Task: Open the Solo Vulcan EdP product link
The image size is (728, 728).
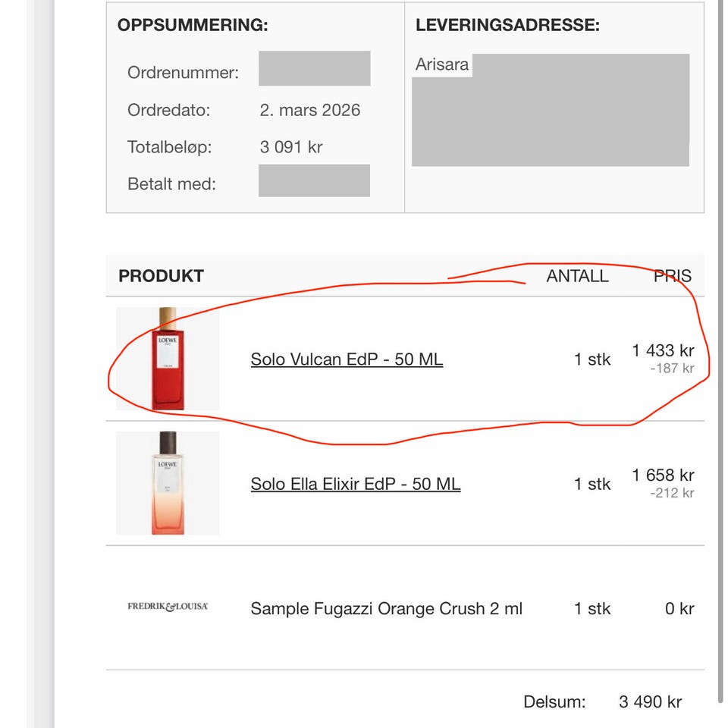Action: [347, 359]
